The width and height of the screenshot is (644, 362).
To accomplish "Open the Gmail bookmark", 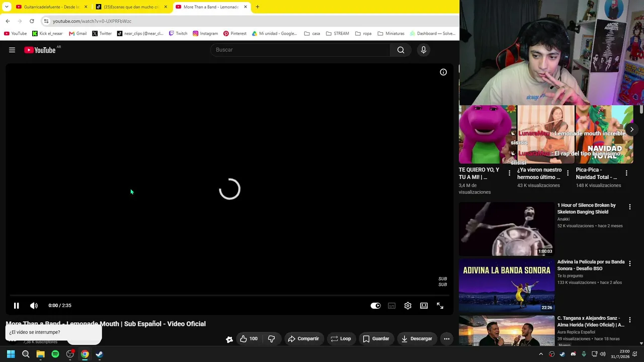I will [78, 34].
